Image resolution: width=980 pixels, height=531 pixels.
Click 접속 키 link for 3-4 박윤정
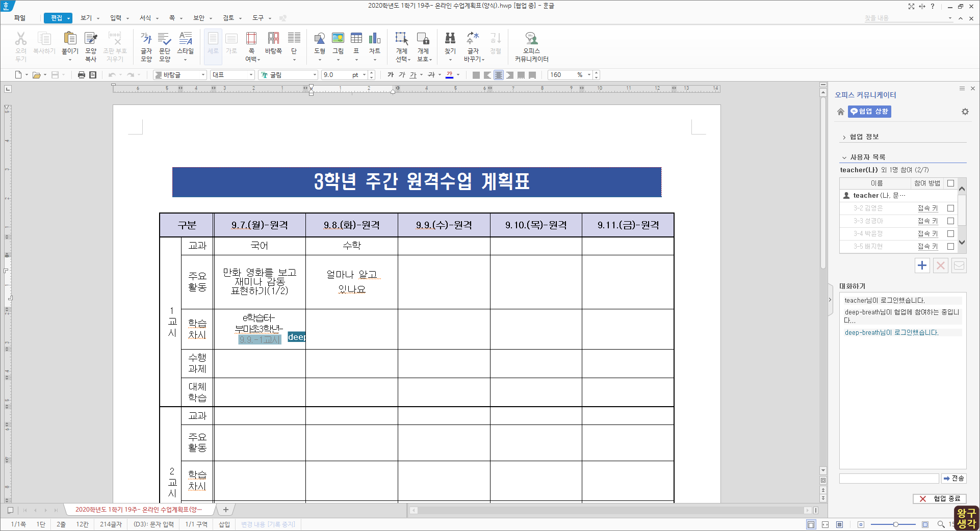coord(927,233)
